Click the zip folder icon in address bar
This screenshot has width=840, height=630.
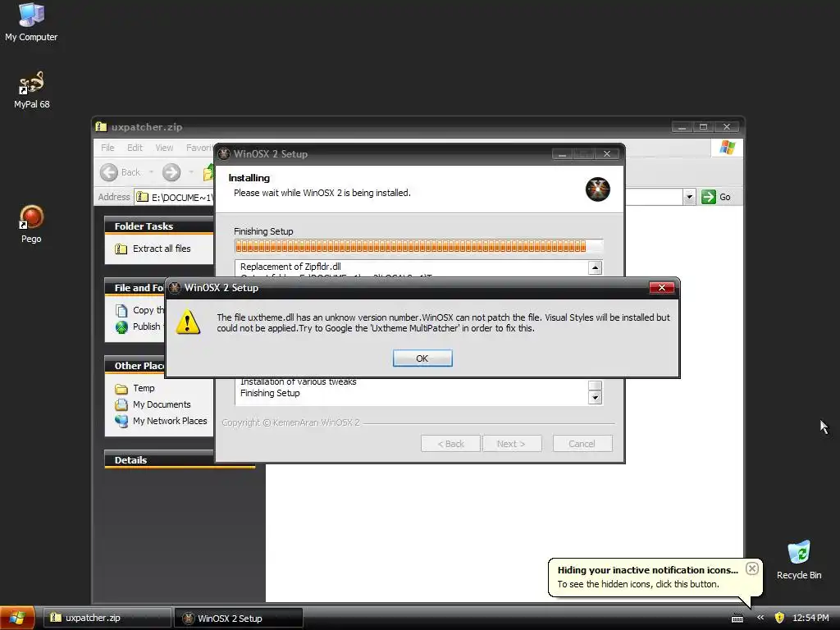(142, 197)
